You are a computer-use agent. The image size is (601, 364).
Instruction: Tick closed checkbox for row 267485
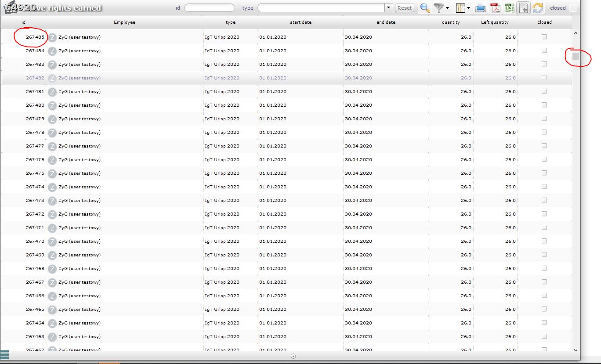pyautogui.click(x=544, y=37)
